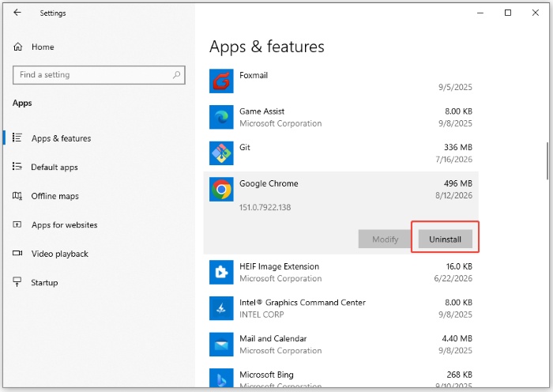Open the Offline maps page
Image resolution: width=553 pixels, height=392 pixels.
click(x=55, y=196)
